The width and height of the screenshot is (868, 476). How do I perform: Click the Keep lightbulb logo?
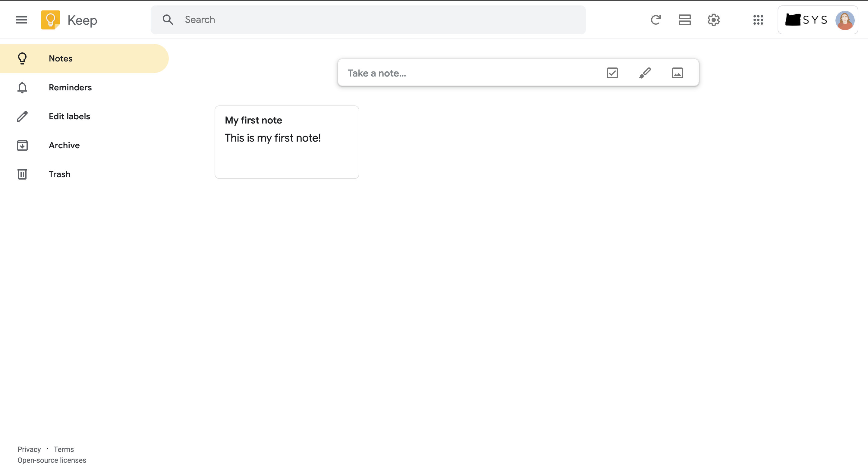click(51, 20)
